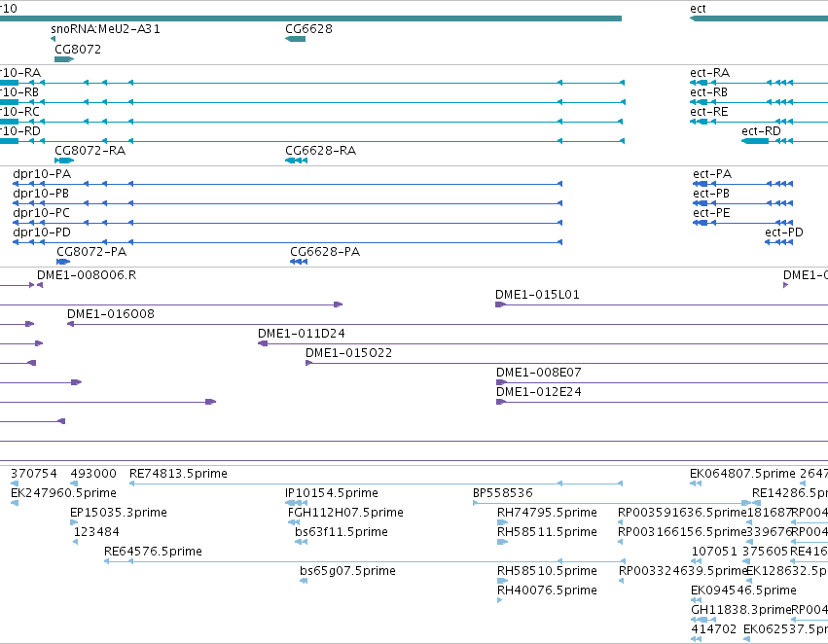Select the dpr10-PA protein feature
The image size is (828, 644).
(x=287, y=184)
